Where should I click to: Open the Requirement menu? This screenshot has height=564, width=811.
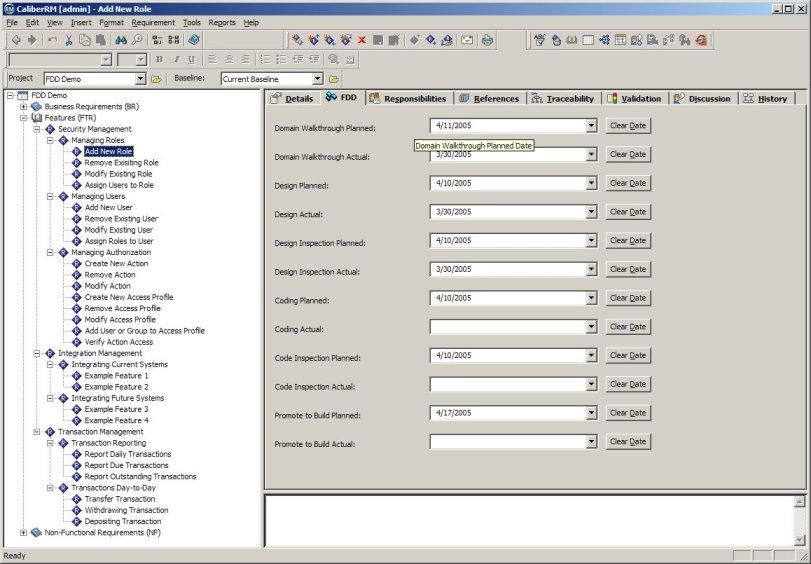pos(153,23)
